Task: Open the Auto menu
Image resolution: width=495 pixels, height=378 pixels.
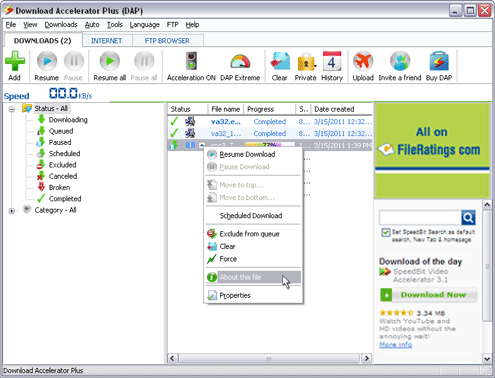Action: [92, 25]
